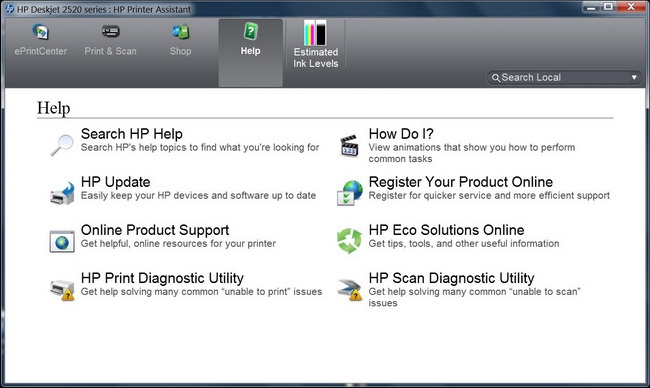650x388 pixels.
Task: Launch the HP Print Diagnostic Utility link
Action: click(162, 278)
